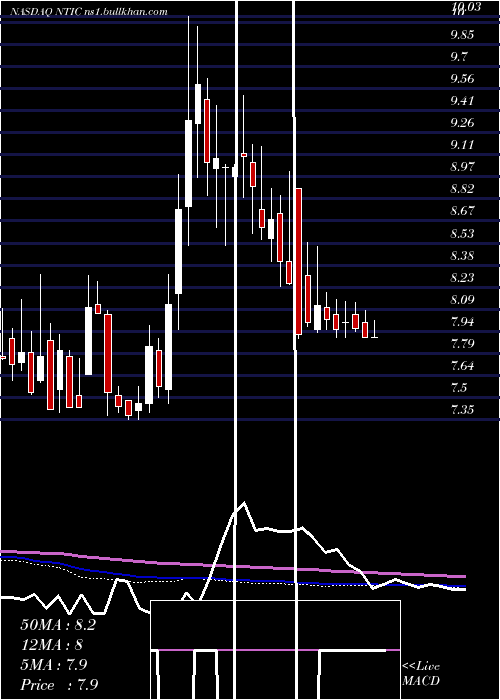Click the 8.67 price axis label

462,211
